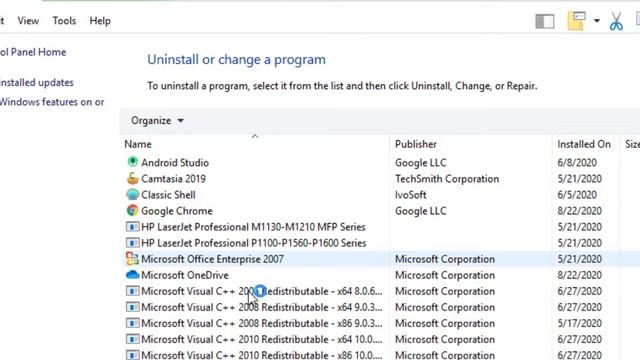Click icon of Visual C++ 2008 x64 9.0.3 entry
Image resolution: width=640 pixels, height=360 pixels.
[x=132, y=307]
